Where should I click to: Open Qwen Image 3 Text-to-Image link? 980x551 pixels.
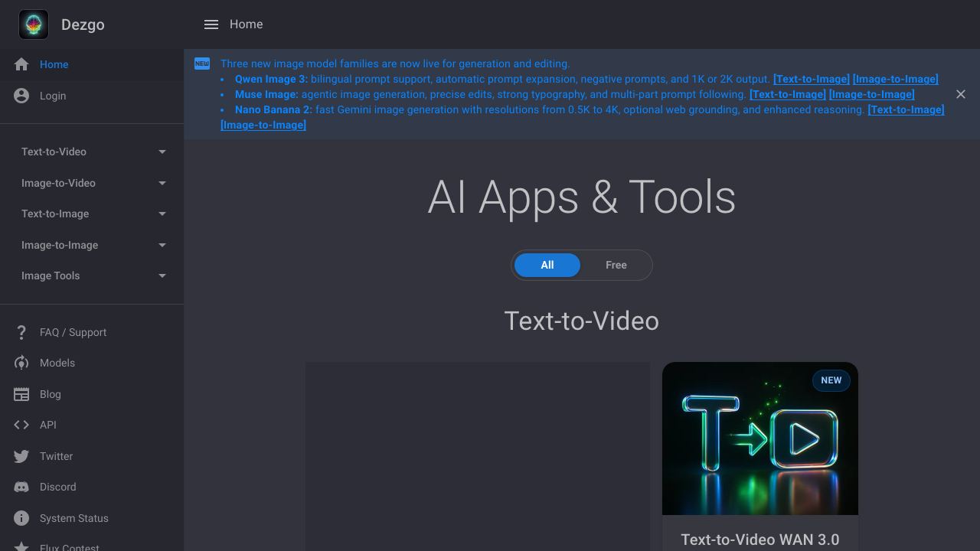pos(811,79)
